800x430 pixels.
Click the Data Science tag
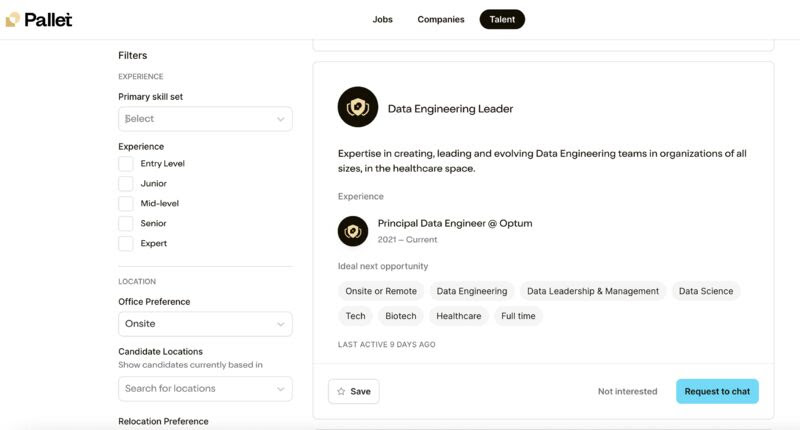tap(706, 291)
